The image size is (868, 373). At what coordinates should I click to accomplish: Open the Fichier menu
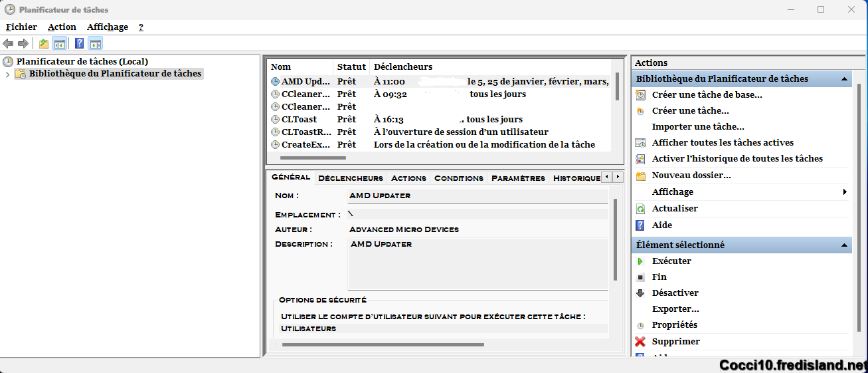(21, 27)
